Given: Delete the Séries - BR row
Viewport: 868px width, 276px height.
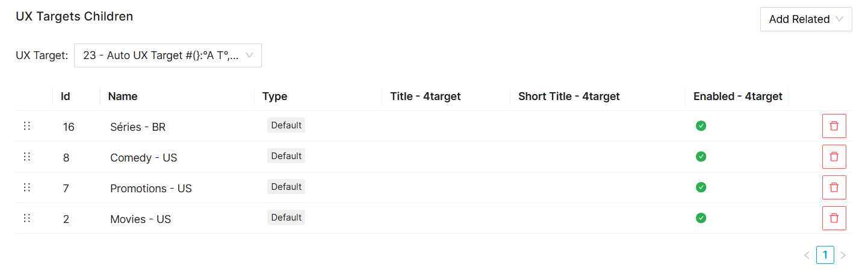Looking at the screenshot, I should click(834, 126).
